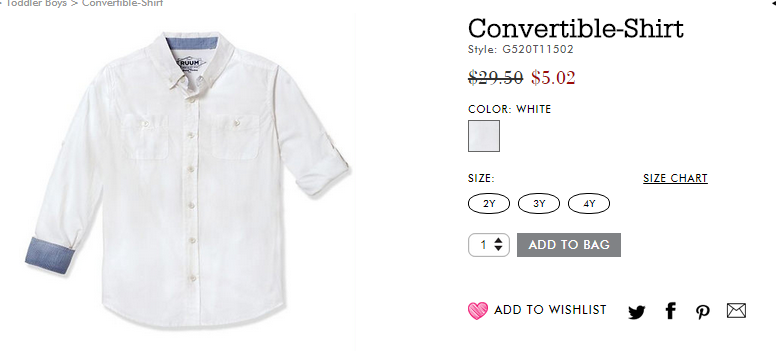Click the red $5.02 sale price
This screenshot has height=362, width=776.
coord(553,78)
